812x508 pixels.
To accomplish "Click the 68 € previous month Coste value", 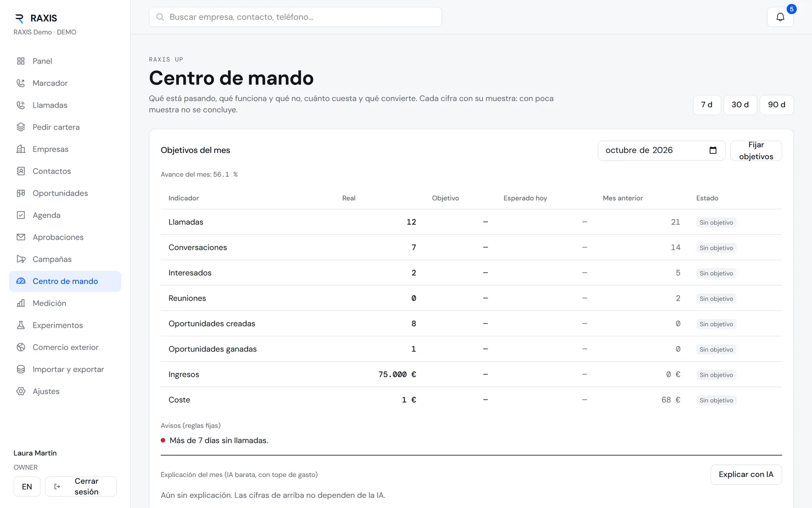I will [x=670, y=400].
